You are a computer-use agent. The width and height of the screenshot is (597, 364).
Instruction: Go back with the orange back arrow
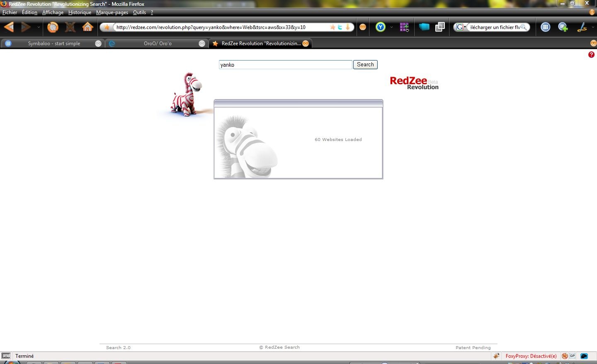pos(9,27)
